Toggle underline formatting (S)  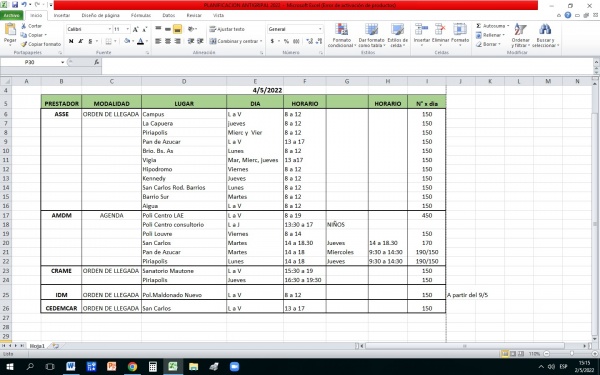pyautogui.click(x=90, y=41)
